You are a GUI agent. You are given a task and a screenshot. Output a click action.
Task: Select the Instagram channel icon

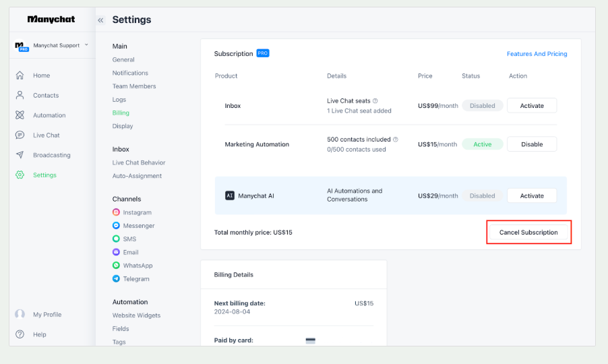pyautogui.click(x=117, y=212)
